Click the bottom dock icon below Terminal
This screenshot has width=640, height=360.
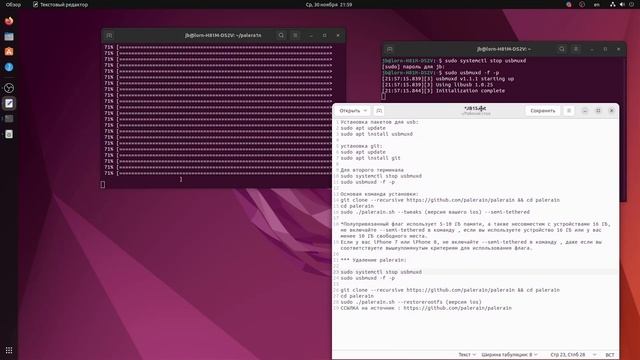[x=9, y=134]
